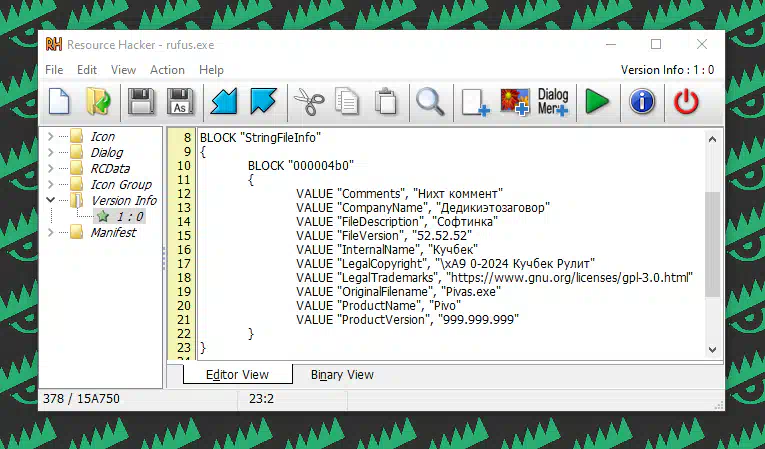Minimize the Resource Hacker window
This screenshot has width=765, height=449.
coord(611,44)
